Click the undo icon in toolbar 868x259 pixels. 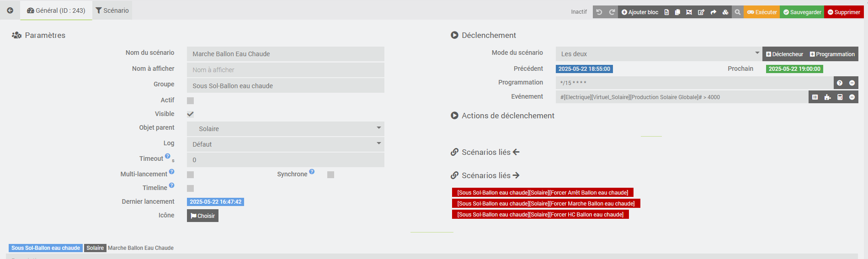tap(599, 12)
